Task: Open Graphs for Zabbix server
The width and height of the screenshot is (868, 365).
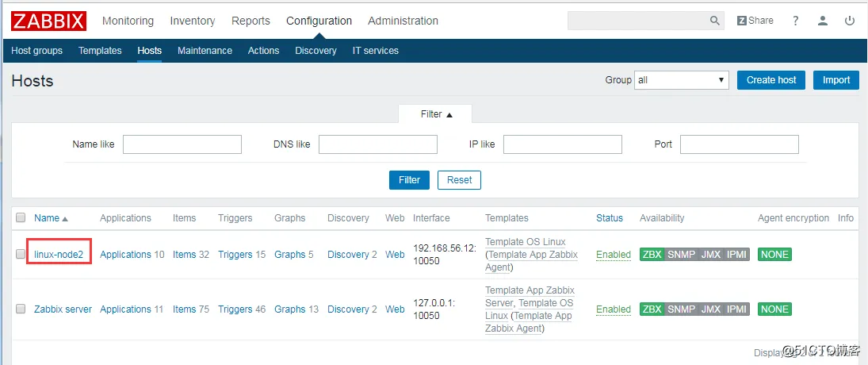Action: point(290,309)
